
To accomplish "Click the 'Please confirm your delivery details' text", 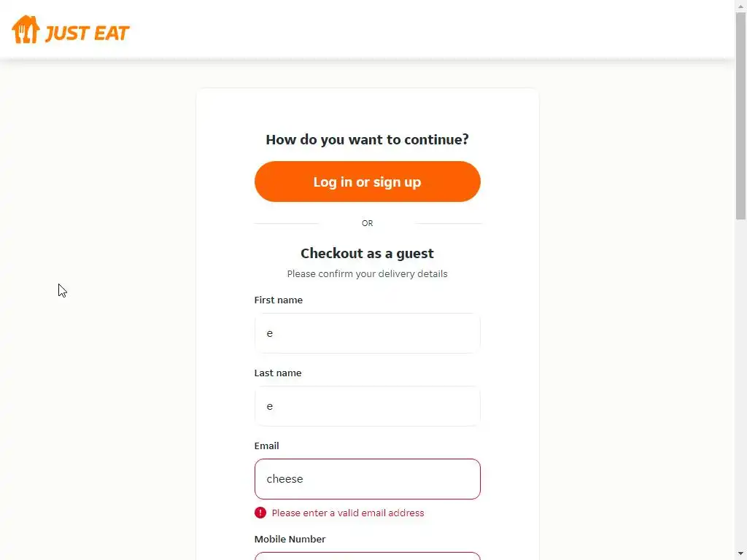I will (367, 273).
